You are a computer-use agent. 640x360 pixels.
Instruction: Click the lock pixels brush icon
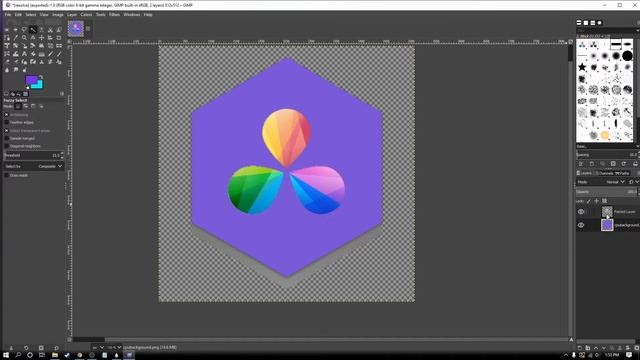point(588,201)
